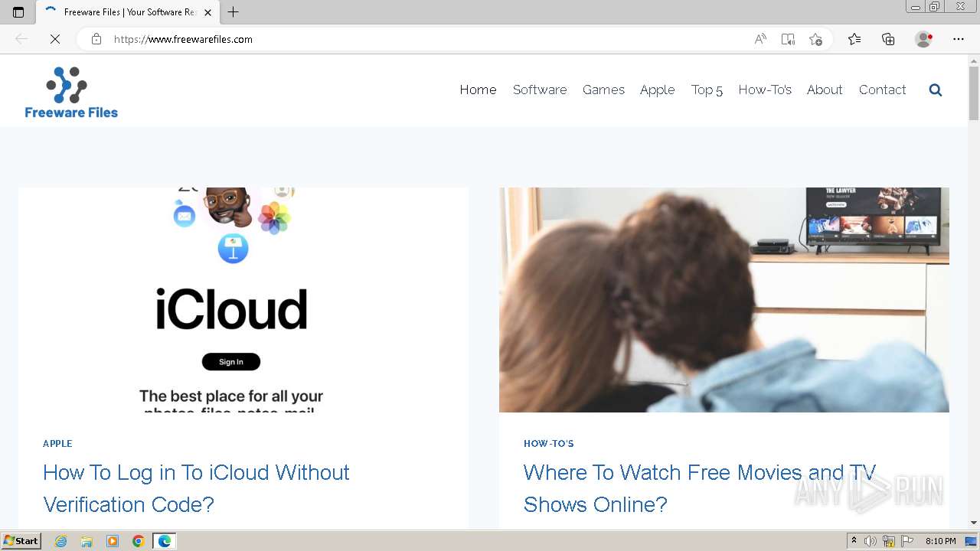Click the HOW-TO'S category label
The image size is (980, 551).
[x=549, y=444]
